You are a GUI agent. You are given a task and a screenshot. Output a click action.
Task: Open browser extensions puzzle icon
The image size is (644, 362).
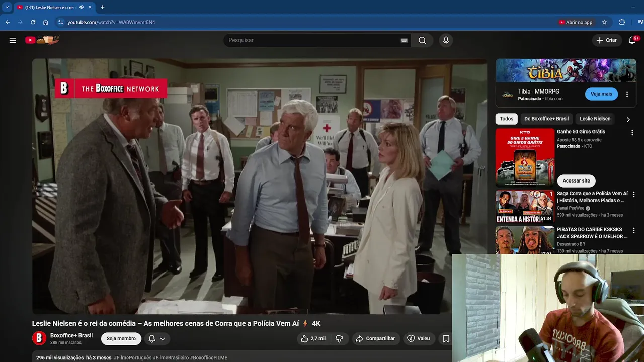click(x=622, y=22)
